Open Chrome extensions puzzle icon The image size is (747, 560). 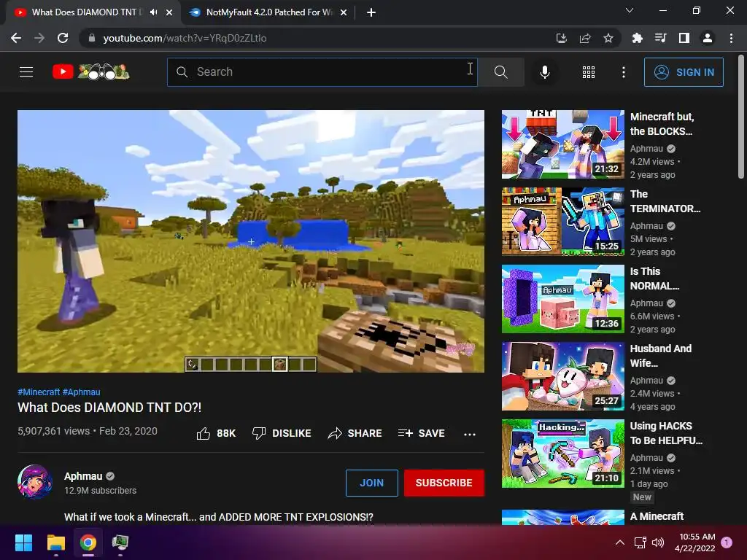637,38
